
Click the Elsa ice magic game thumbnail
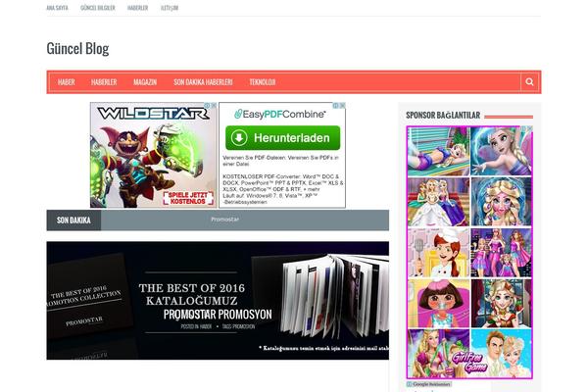[501, 151]
